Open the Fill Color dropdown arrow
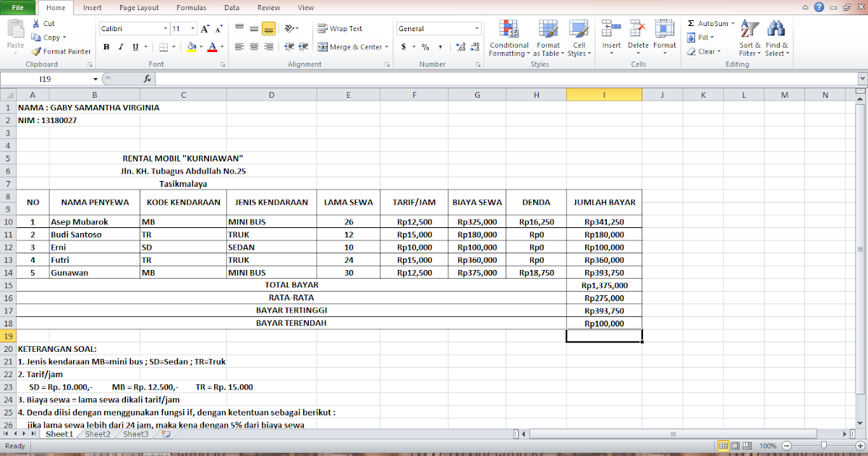 (x=201, y=46)
